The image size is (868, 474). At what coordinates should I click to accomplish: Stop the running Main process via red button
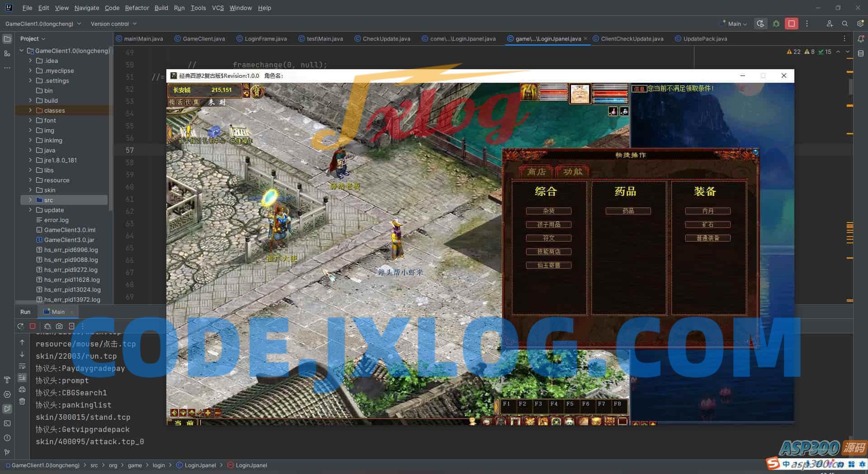coord(792,24)
